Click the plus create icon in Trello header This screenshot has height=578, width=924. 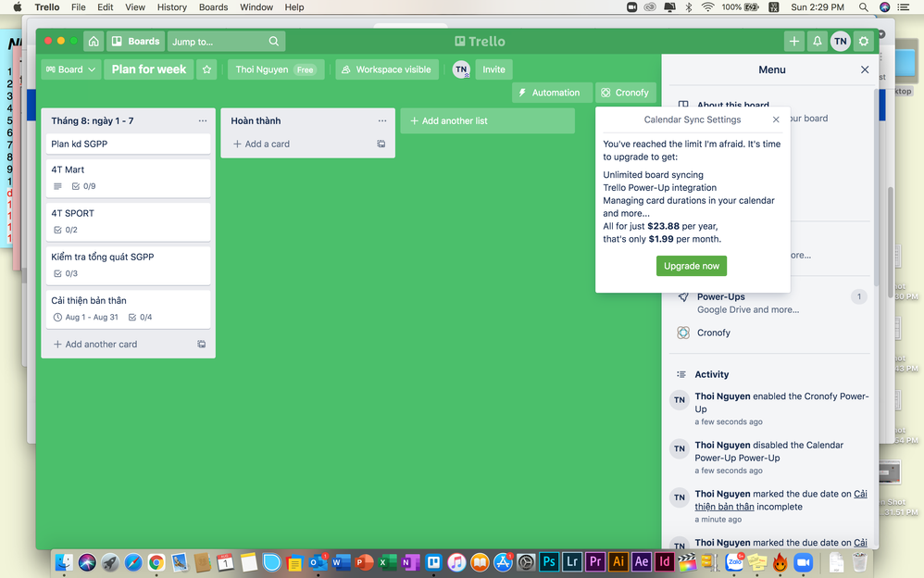coord(793,42)
